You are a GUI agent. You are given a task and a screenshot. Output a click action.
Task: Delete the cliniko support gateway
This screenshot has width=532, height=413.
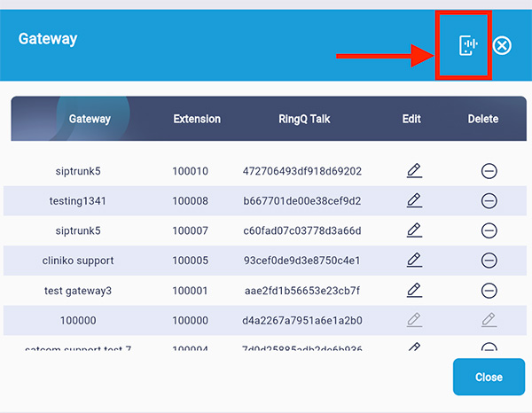[x=489, y=261]
